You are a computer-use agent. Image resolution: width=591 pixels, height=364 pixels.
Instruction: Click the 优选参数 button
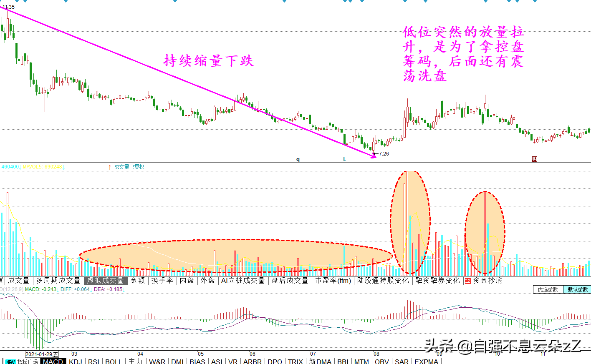click(x=548, y=289)
